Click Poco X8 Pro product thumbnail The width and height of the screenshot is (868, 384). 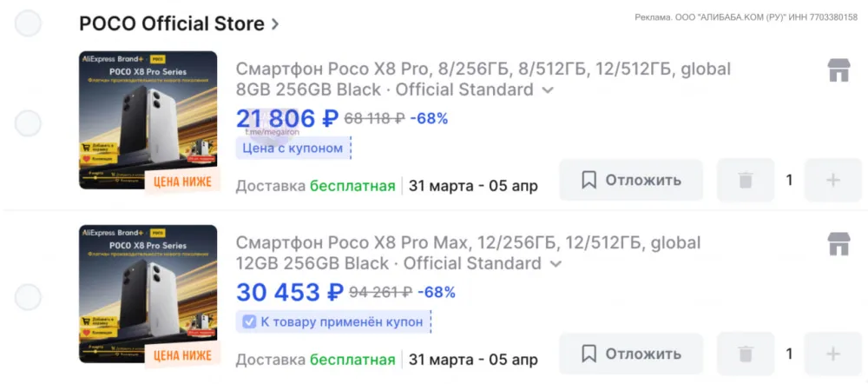(x=148, y=121)
